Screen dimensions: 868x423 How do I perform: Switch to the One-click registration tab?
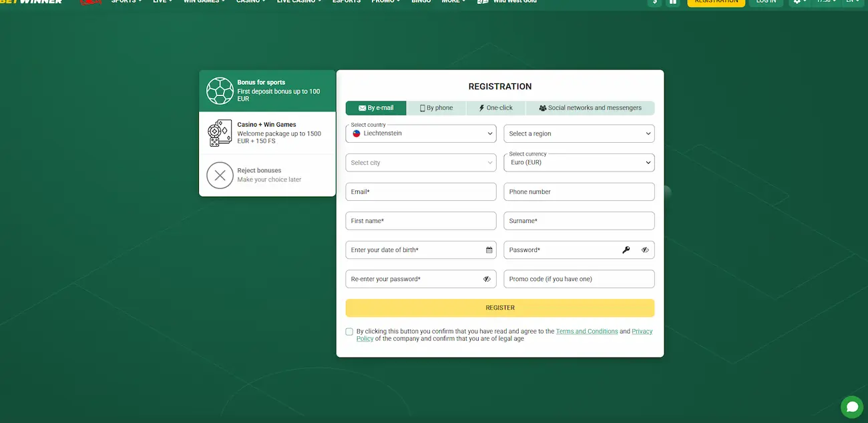point(496,108)
